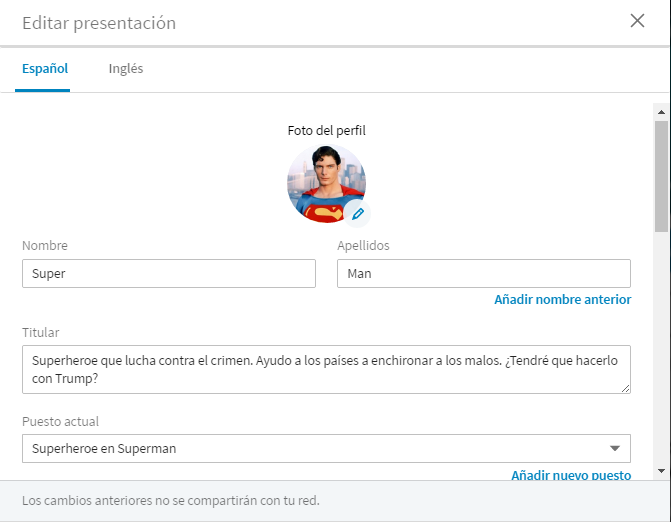Click the scrollbar down arrow
This screenshot has width=671, height=522.
[x=661, y=471]
